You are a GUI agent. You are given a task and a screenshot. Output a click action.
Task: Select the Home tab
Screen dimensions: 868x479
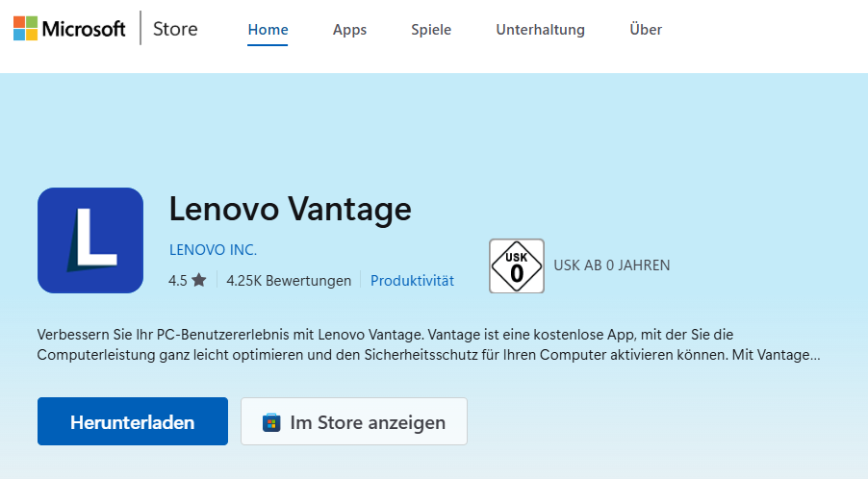click(268, 29)
